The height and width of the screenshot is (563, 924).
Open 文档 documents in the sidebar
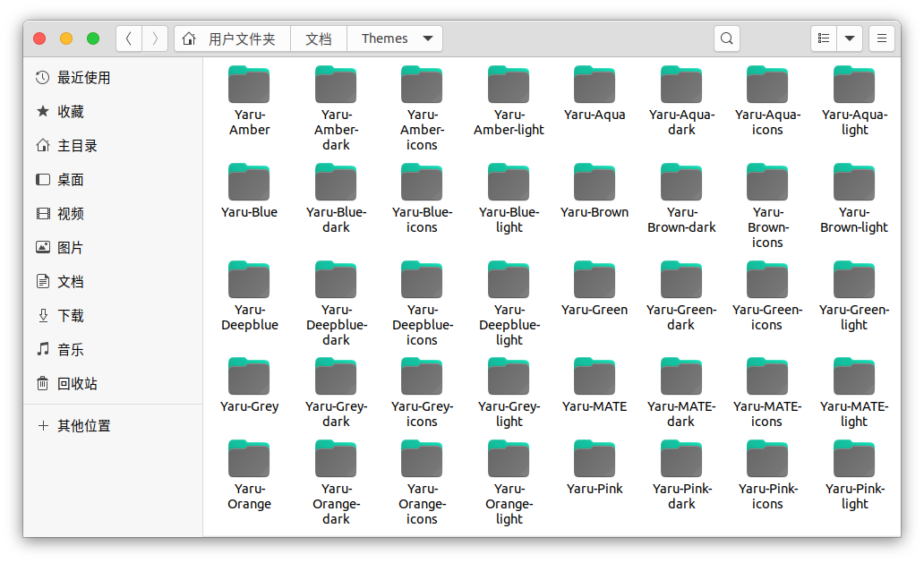pos(113,282)
